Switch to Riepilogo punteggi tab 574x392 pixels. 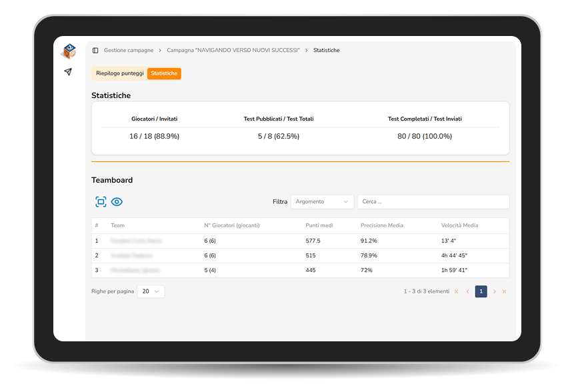[x=120, y=73]
